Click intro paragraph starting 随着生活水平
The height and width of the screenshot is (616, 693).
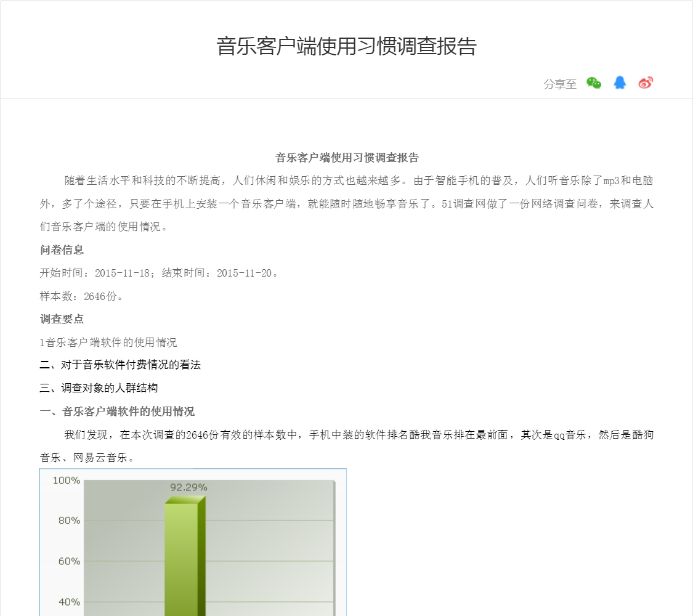(346, 203)
